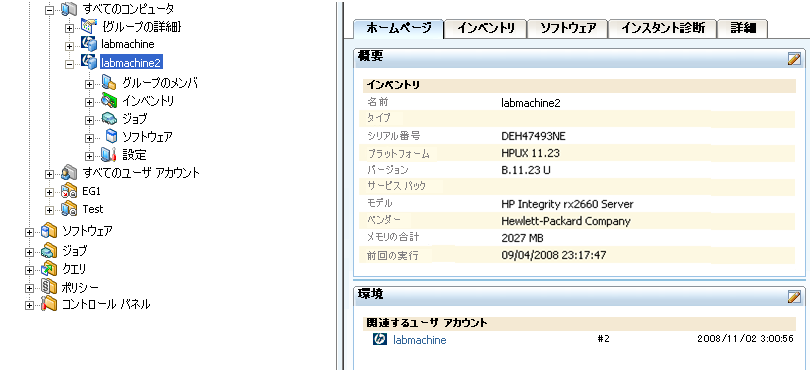The height and width of the screenshot is (370, 810).
Task: Open the labmachine user account link
Action: [419, 340]
